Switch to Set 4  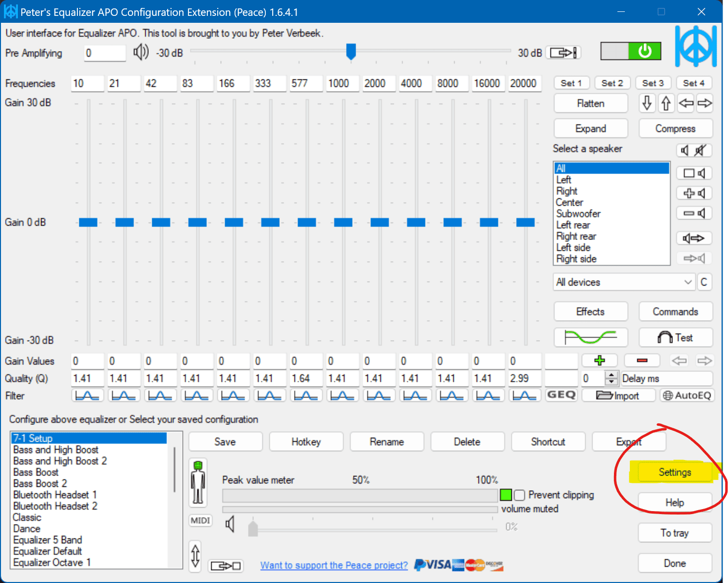click(x=694, y=83)
